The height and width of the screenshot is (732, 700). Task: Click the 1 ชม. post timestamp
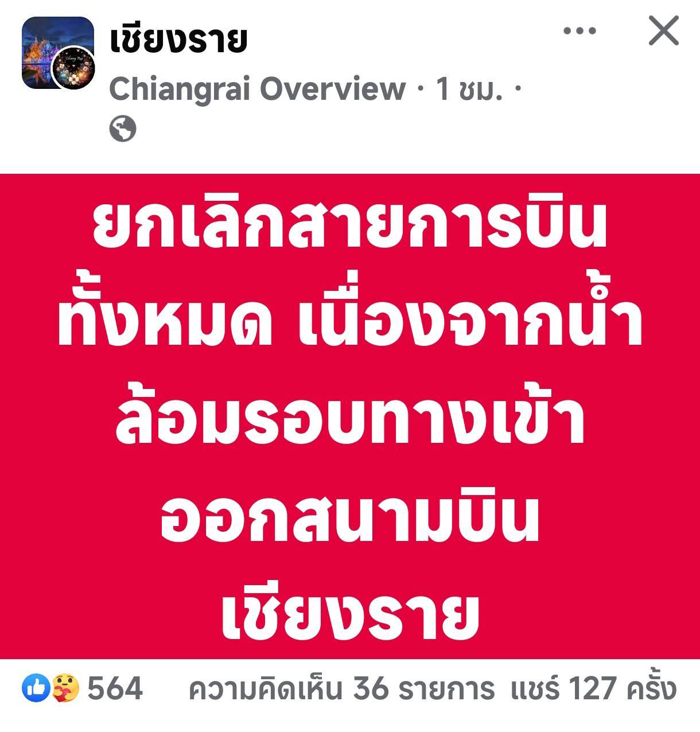tap(469, 89)
